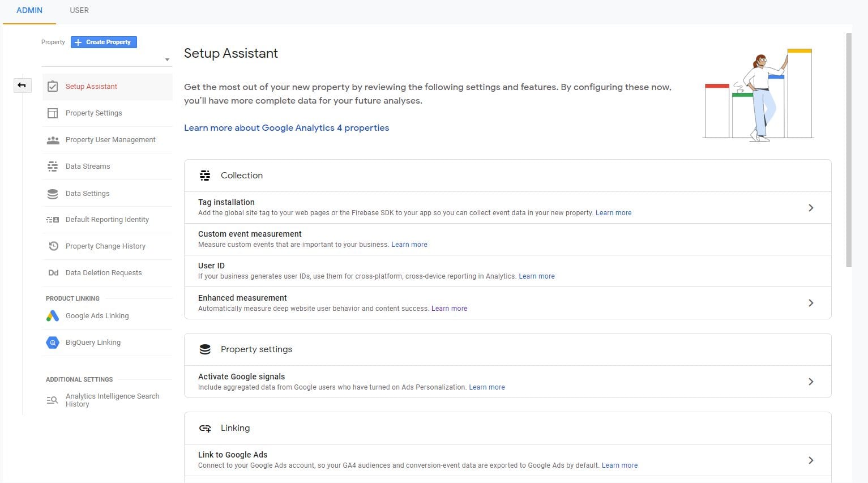The width and height of the screenshot is (868, 483).
Task: Open Property User Management via its people icon
Action: tap(53, 139)
